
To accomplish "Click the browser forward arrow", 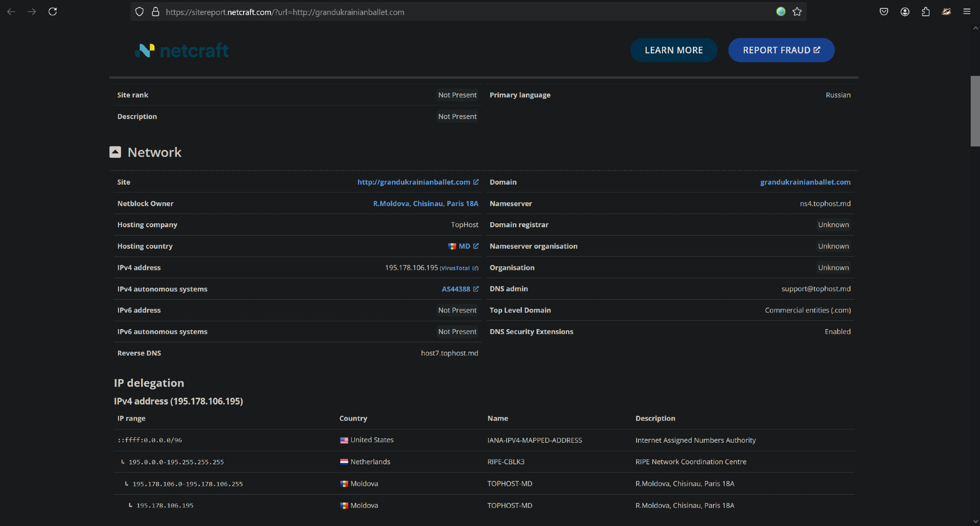I will (32, 12).
